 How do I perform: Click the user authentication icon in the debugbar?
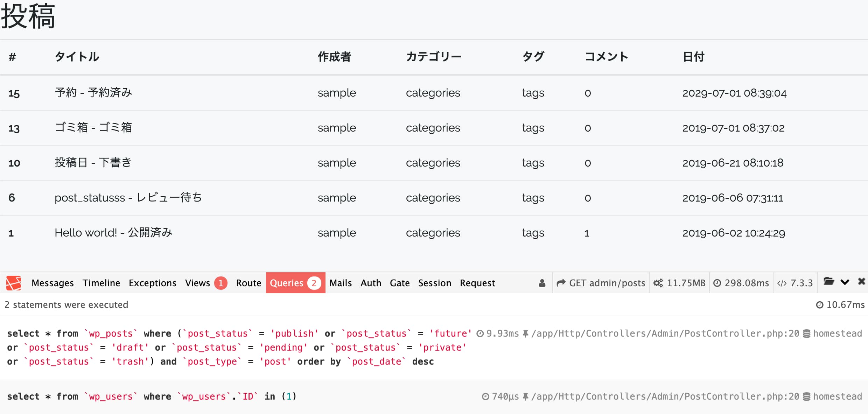542,283
